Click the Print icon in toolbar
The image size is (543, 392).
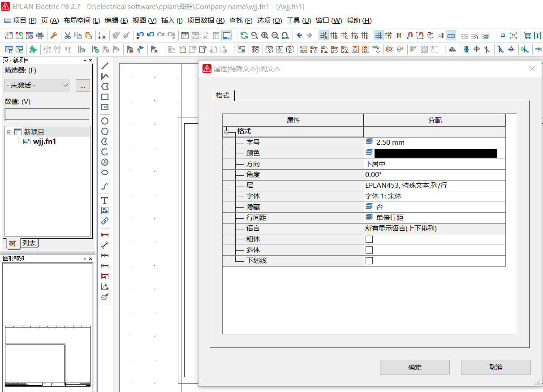40,35
